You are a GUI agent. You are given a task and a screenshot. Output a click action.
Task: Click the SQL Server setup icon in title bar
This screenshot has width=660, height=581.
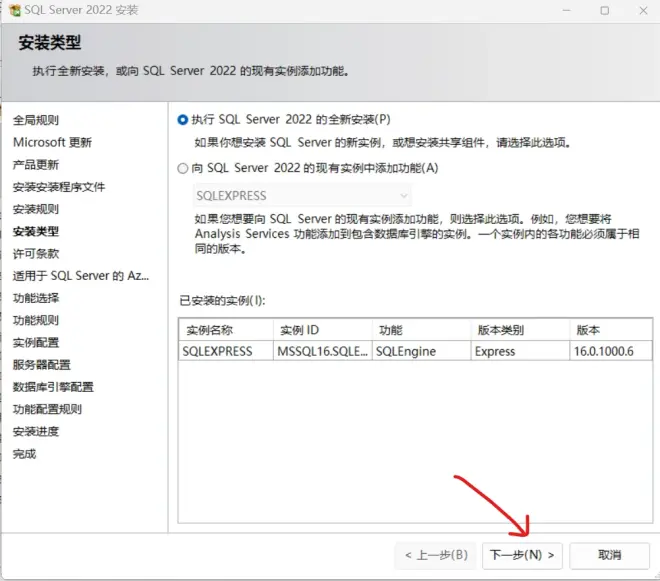pyautogui.click(x=14, y=10)
